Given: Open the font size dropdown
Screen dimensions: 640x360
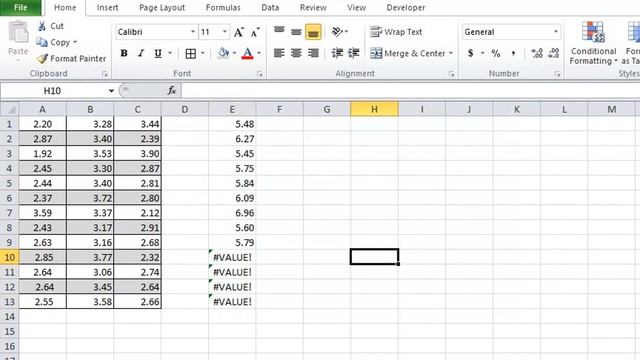Looking at the screenshot, I should 224,32.
